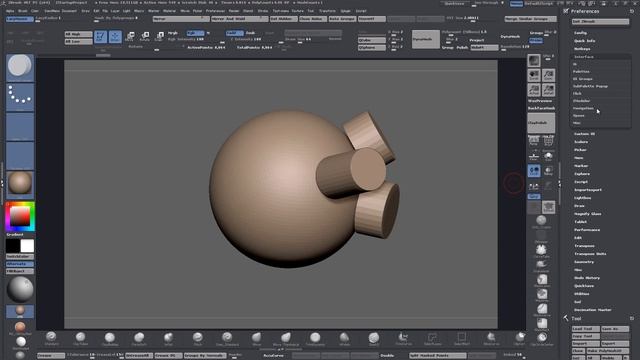Open the Material menu
Screen dimensions: 640x360
point(169,11)
